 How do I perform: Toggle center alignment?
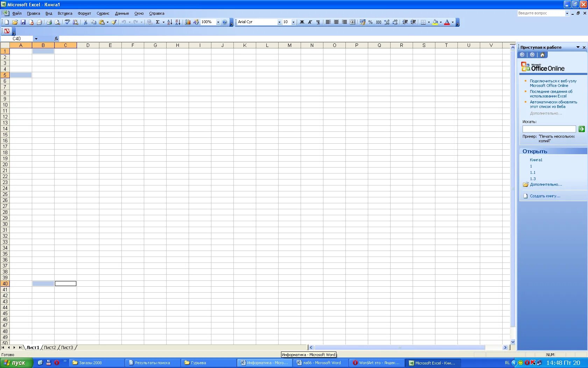(x=336, y=22)
